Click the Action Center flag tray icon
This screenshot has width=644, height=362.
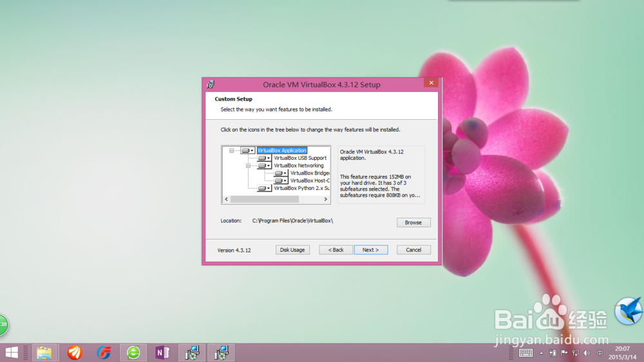(x=564, y=353)
